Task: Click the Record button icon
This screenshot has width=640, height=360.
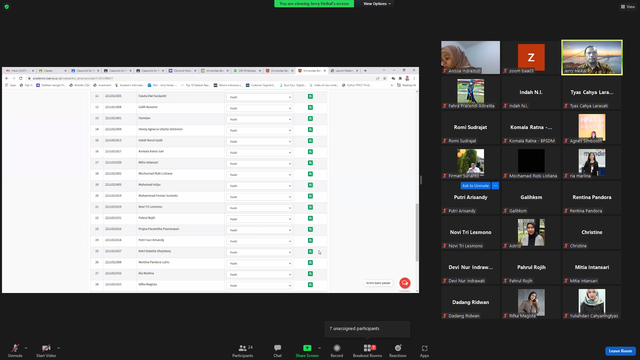Action: [x=337, y=348]
